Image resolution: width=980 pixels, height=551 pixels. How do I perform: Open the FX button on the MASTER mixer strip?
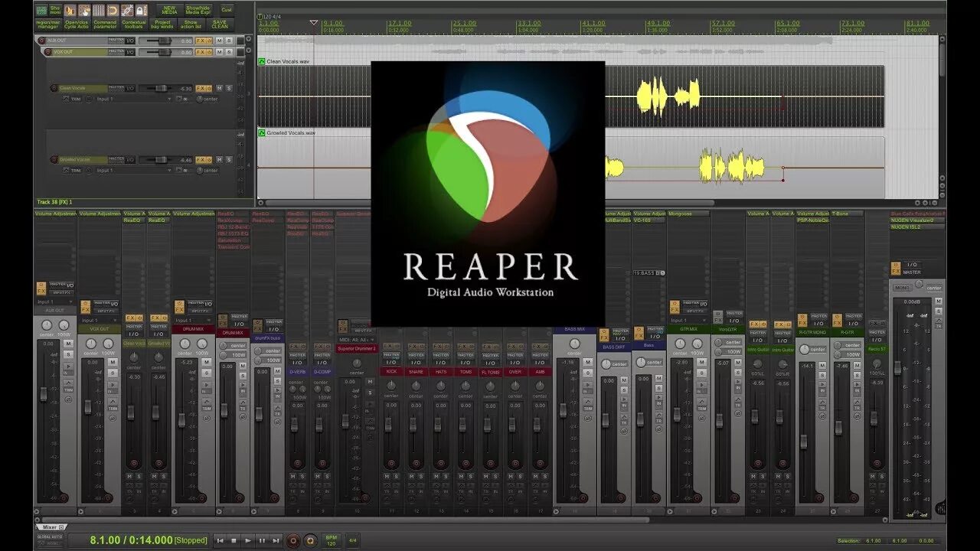tap(896, 271)
